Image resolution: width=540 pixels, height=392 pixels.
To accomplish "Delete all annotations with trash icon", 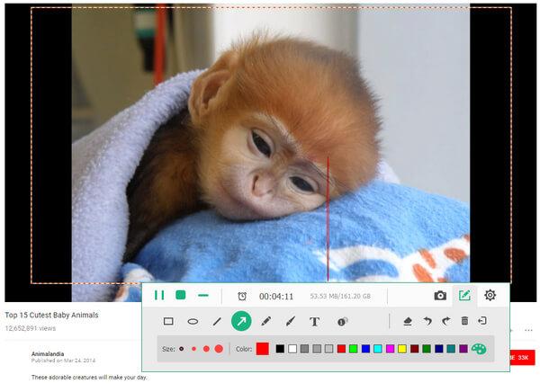I will 464,321.
